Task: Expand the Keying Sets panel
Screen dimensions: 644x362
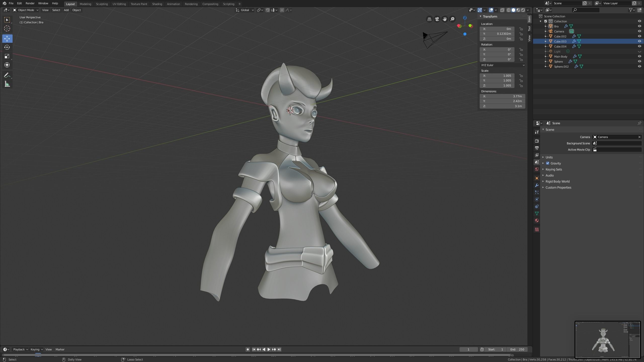Action: 553,169
